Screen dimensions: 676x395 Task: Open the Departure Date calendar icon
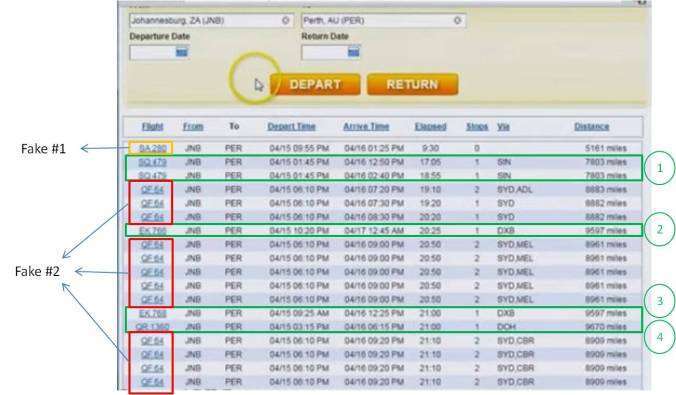182,53
